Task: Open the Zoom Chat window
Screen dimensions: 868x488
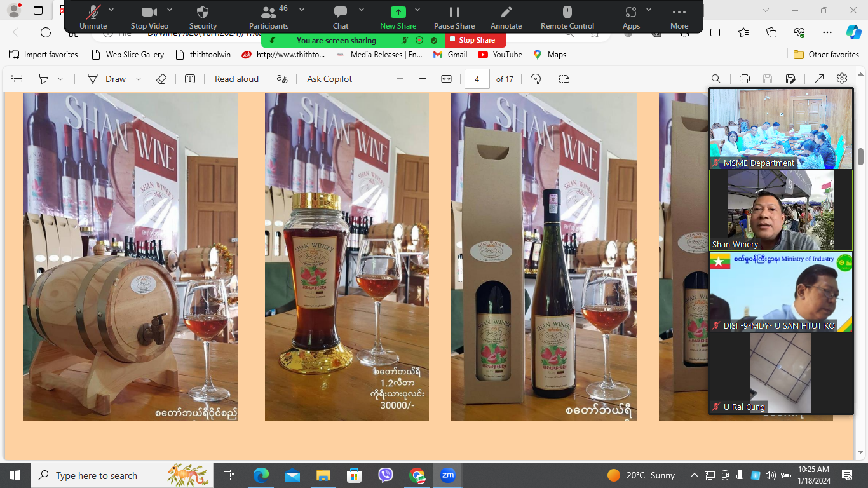Action: 341,17
